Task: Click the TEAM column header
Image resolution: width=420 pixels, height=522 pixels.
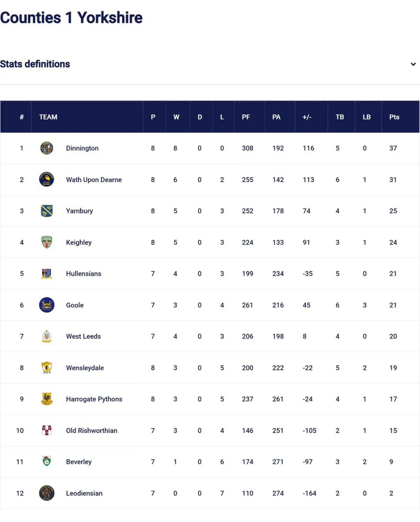Action: pyautogui.click(x=48, y=117)
